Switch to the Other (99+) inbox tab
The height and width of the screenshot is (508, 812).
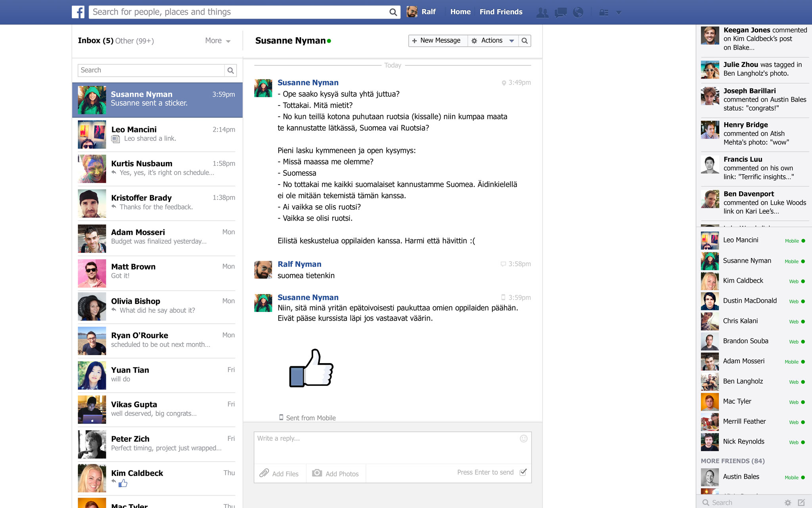pyautogui.click(x=134, y=41)
